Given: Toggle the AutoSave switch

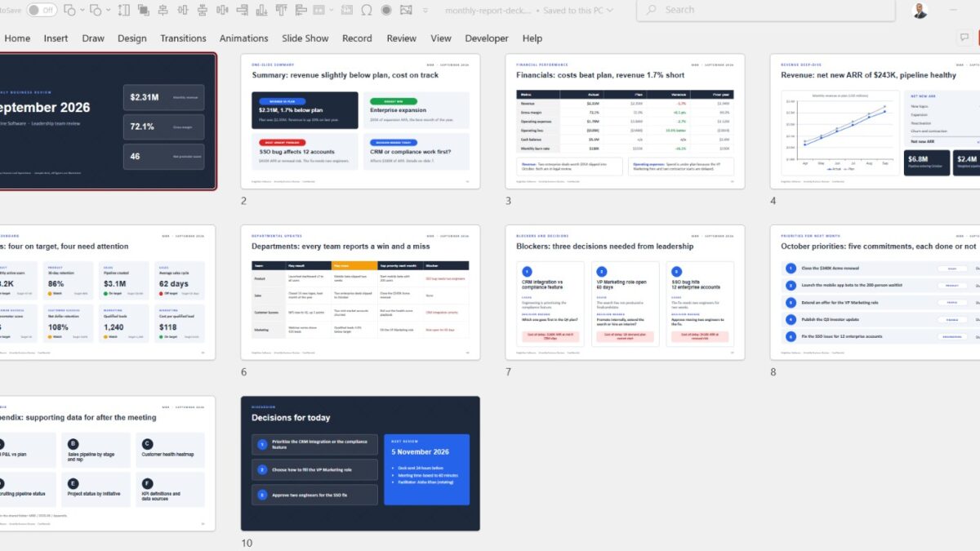Looking at the screenshot, I should tap(42, 10).
